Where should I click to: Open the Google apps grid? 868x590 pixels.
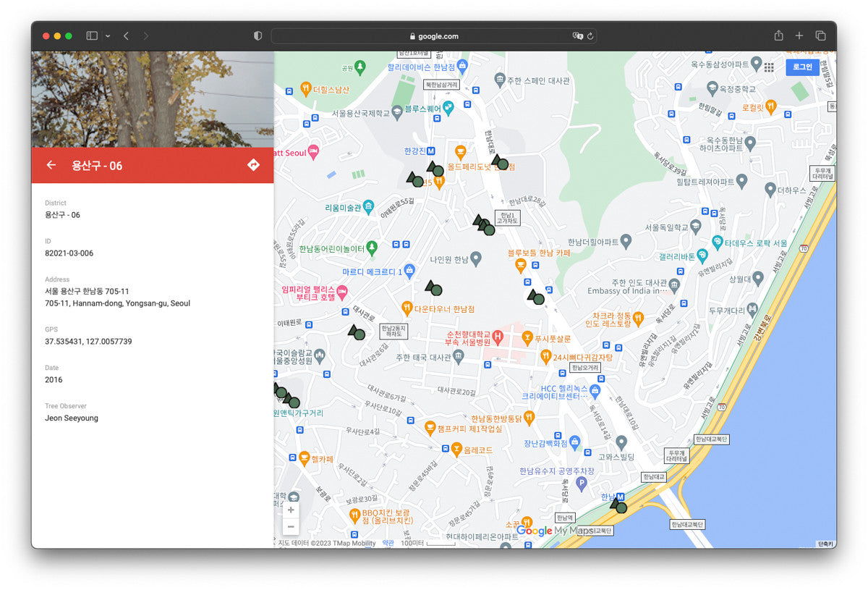tap(768, 67)
